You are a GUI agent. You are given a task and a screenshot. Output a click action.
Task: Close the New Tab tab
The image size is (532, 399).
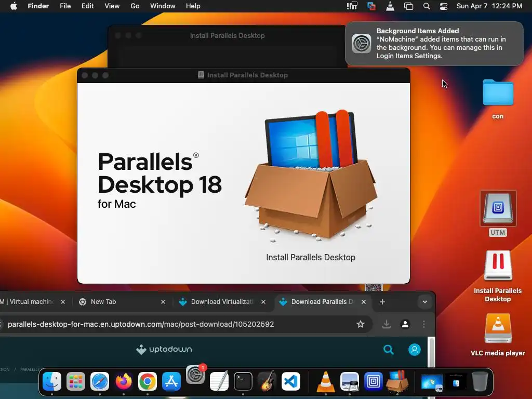(163, 302)
